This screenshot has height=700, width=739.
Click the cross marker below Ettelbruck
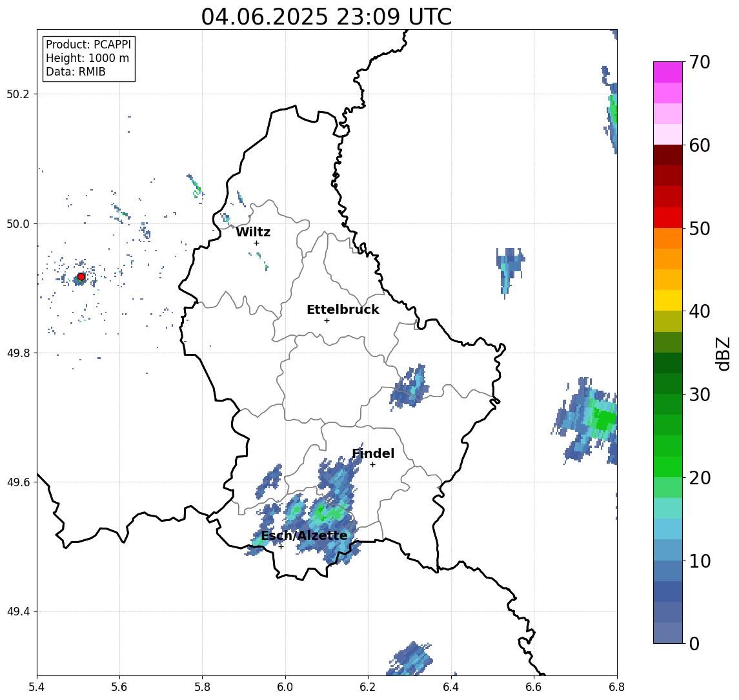[x=327, y=320]
